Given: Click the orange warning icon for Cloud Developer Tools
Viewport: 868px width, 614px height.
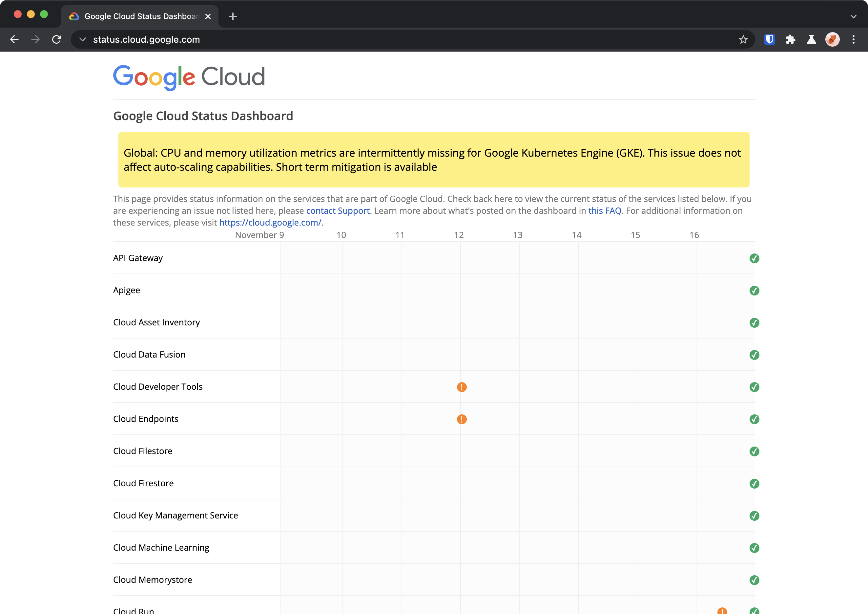Looking at the screenshot, I should click(x=462, y=387).
